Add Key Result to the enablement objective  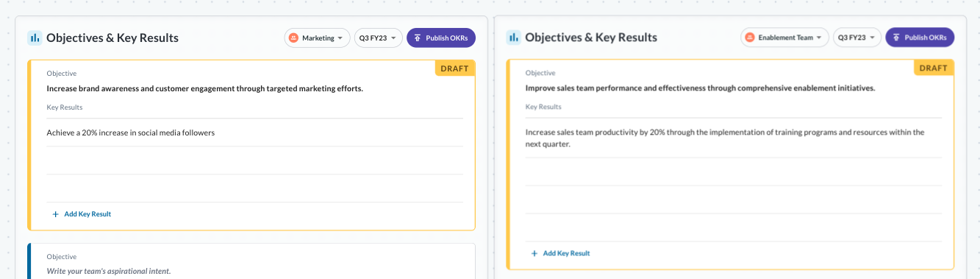[x=560, y=253]
